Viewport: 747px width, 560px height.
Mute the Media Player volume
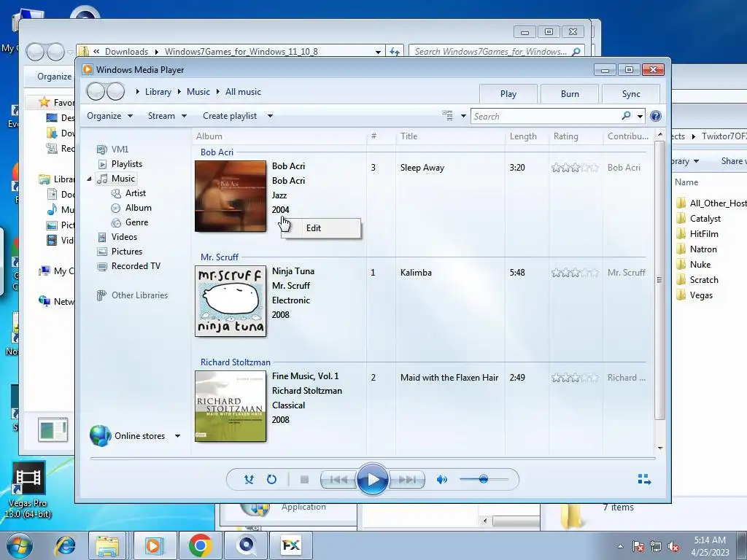tap(442, 480)
